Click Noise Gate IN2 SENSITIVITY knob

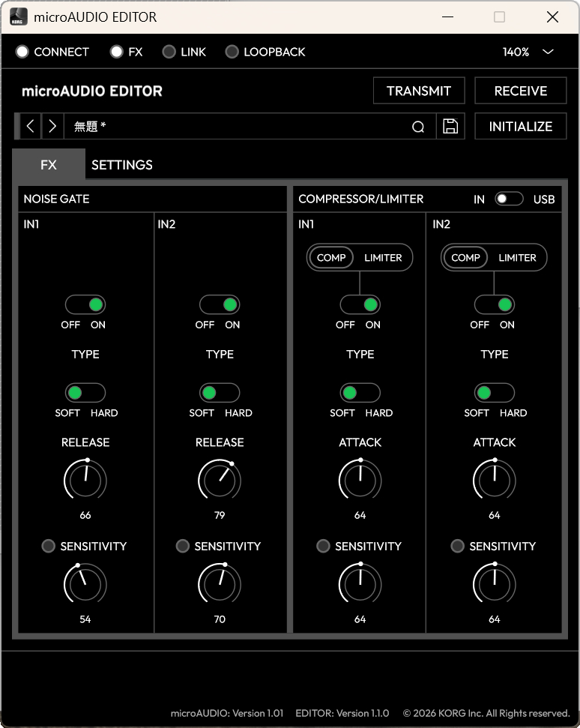(220, 584)
